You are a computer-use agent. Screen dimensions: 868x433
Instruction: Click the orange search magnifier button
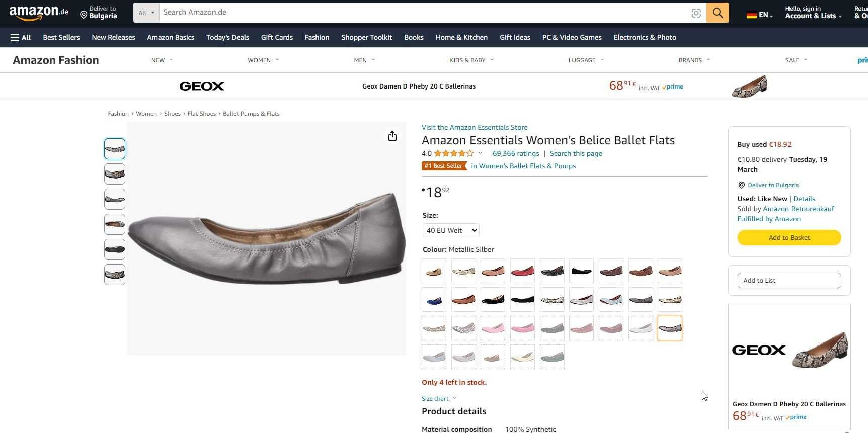pos(718,13)
